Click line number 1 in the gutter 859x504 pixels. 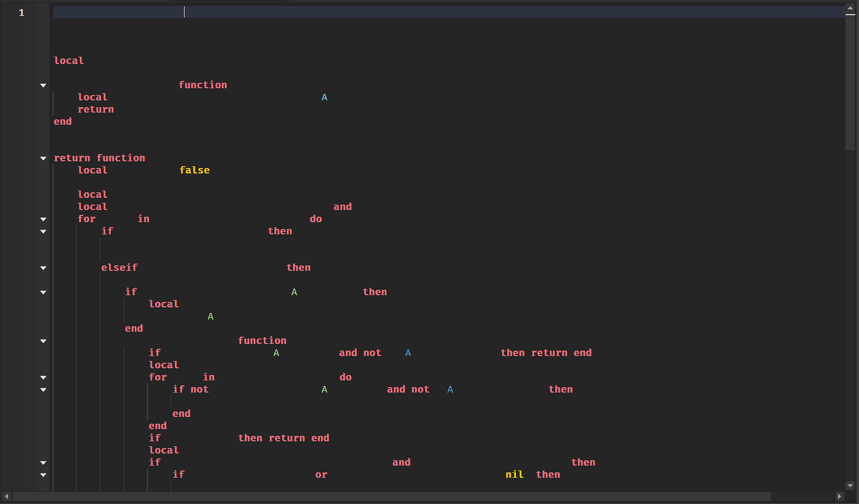click(22, 12)
